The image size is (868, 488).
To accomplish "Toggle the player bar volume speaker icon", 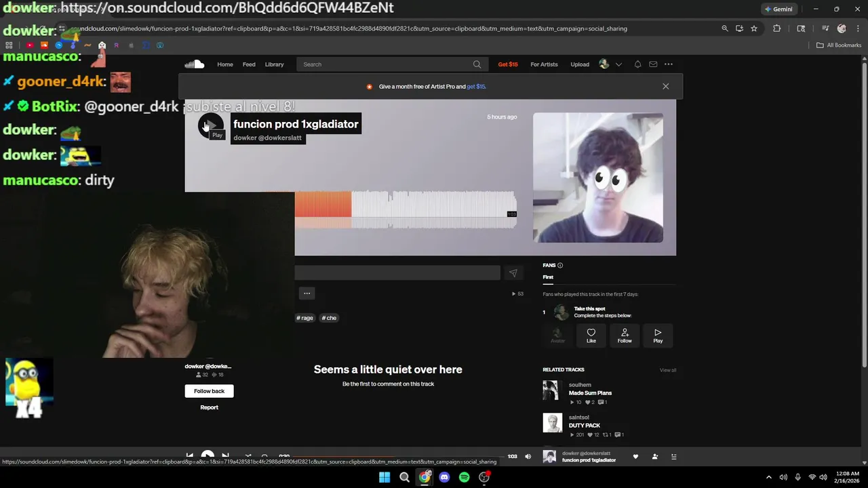I will [x=528, y=457].
